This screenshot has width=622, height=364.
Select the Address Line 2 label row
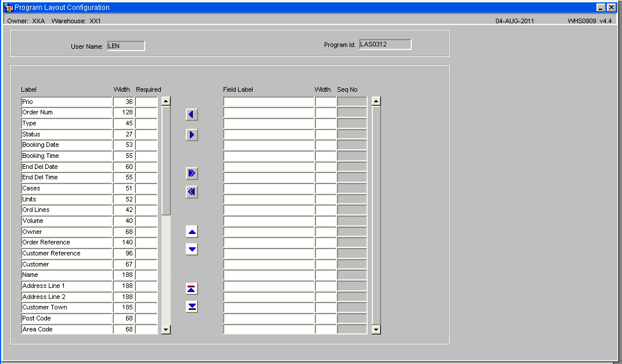(67, 297)
